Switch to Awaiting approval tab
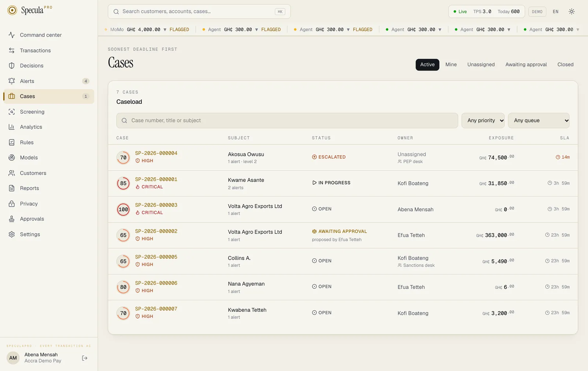Screen dimensions: 588x371 (x=526, y=64)
